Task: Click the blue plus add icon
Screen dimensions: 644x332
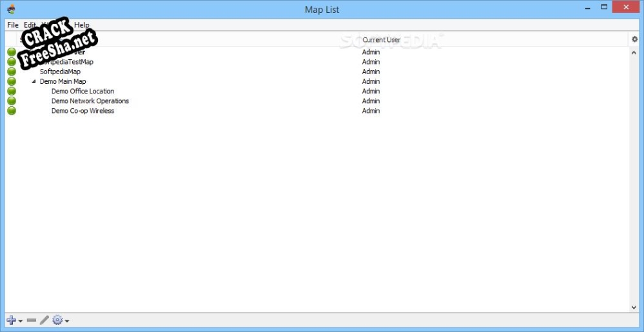Action: (x=11, y=320)
